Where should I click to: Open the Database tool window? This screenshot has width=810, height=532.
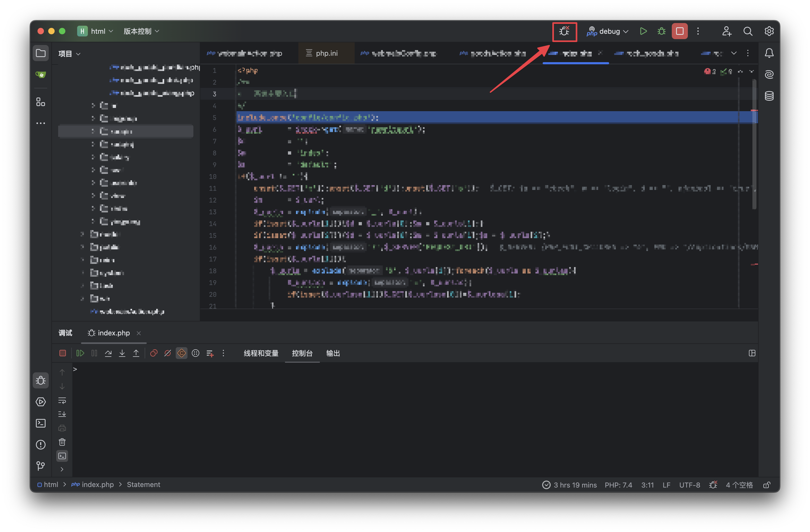point(769,96)
